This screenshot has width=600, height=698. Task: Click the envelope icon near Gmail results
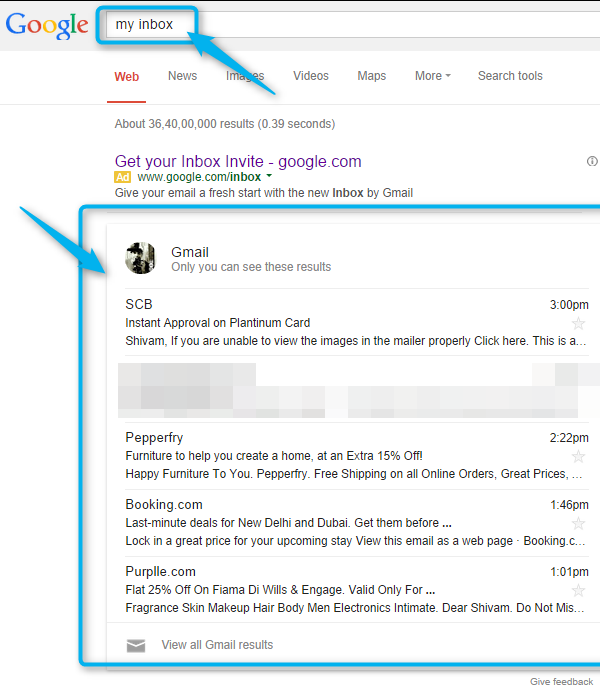tap(136, 645)
